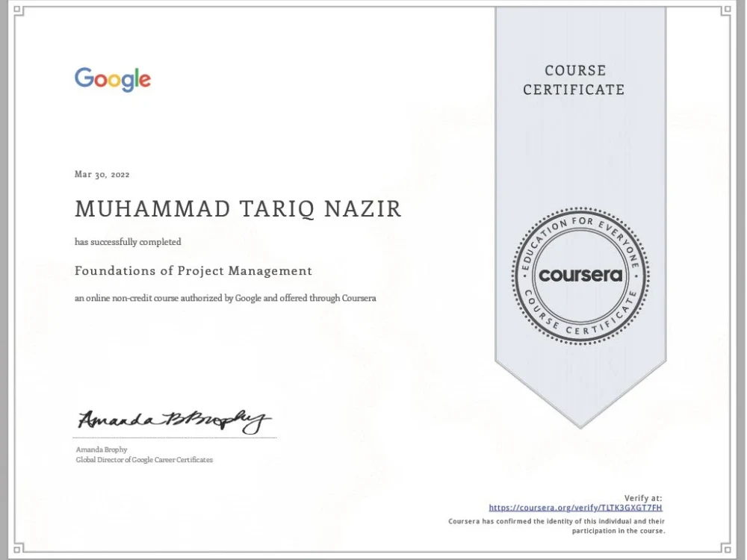Click the printed name Amanda Brophy
747x560 pixels.
pos(102,449)
